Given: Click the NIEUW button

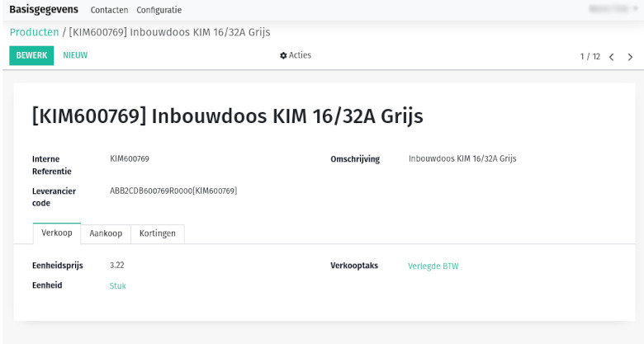Looking at the screenshot, I should pos(75,55).
